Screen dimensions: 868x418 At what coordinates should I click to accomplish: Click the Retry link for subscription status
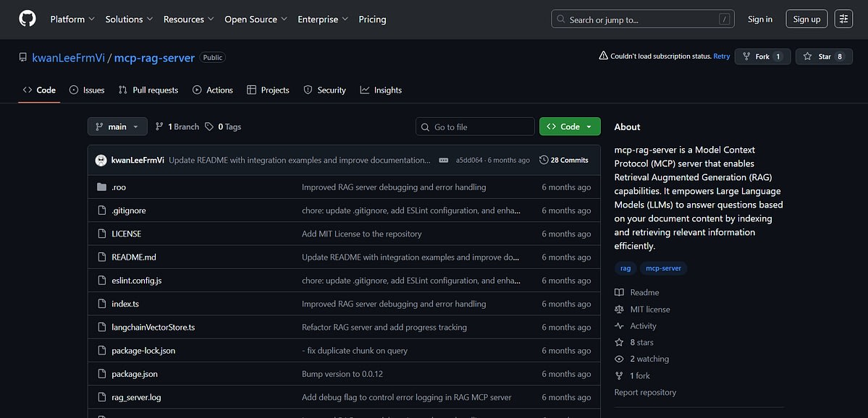click(721, 56)
